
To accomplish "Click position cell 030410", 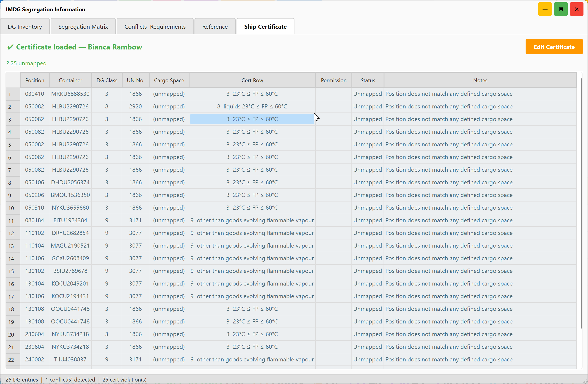I will click(35, 94).
